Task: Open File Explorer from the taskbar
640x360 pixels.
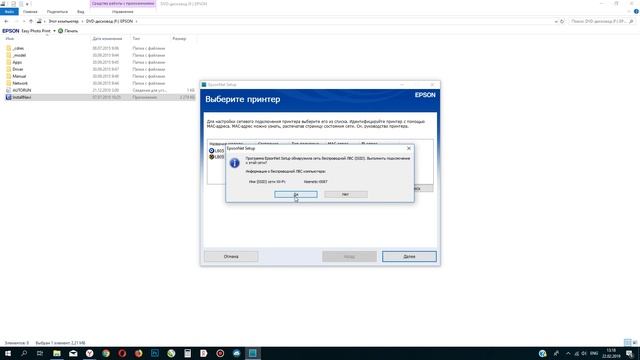Action: click(x=57, y=353)
